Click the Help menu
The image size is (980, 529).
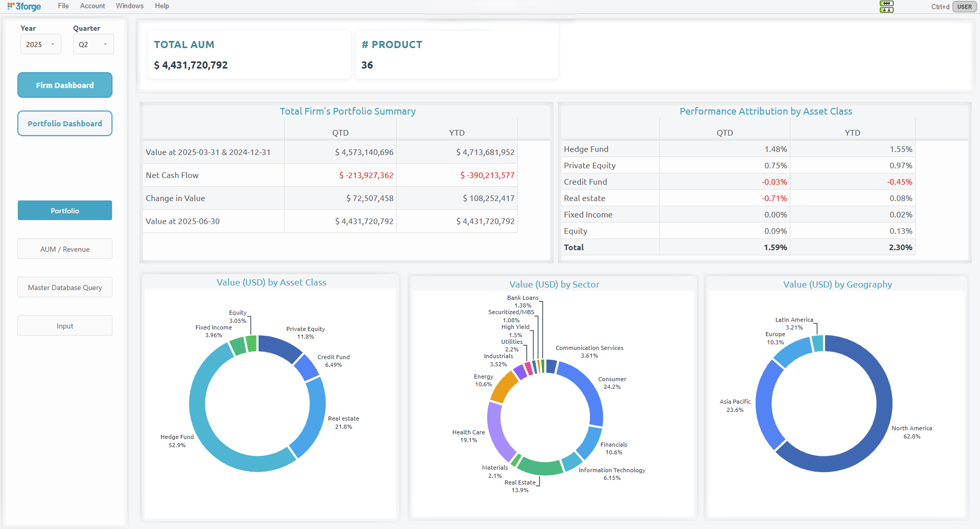pos(162,6)
